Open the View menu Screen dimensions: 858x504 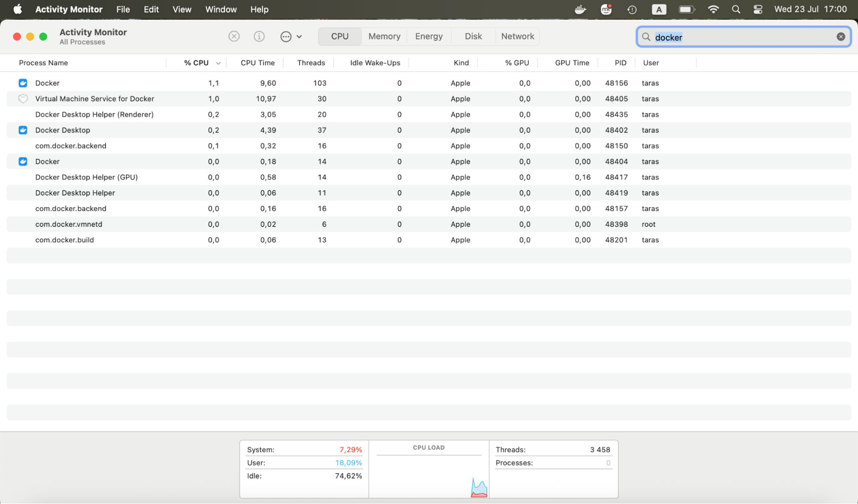182,9
